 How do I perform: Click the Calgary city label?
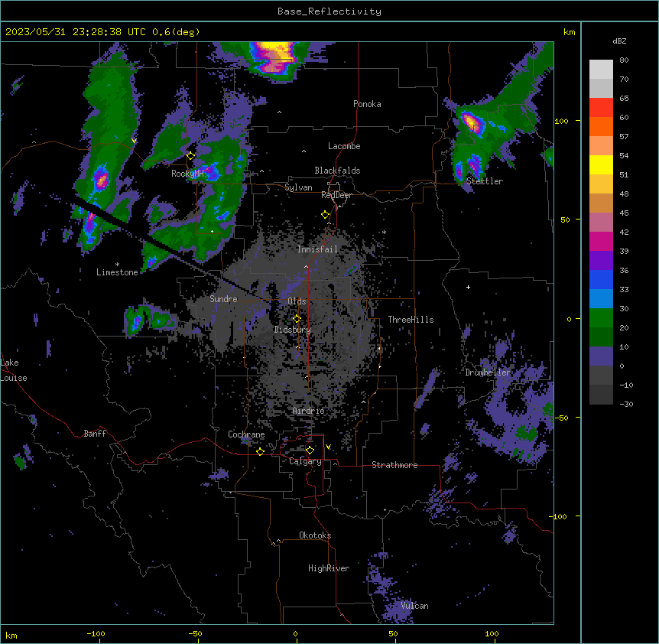[305, 461]
